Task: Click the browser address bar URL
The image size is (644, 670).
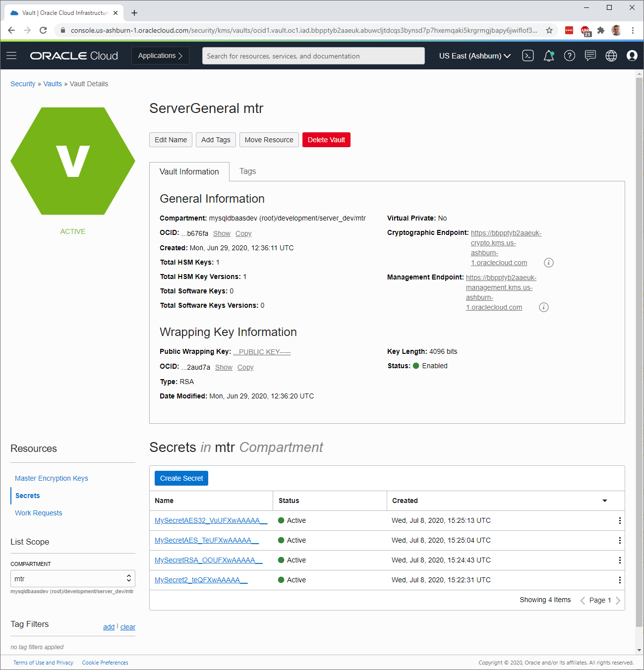Action: 303,30
